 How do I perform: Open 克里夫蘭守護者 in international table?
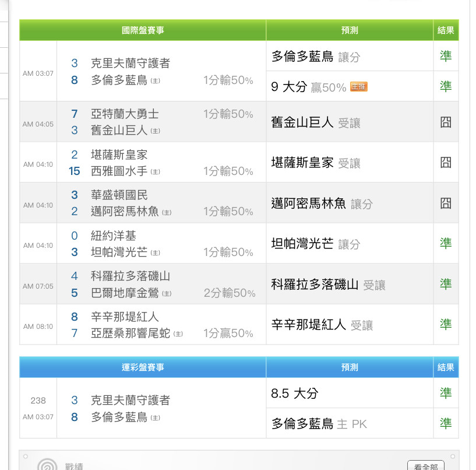131,63
